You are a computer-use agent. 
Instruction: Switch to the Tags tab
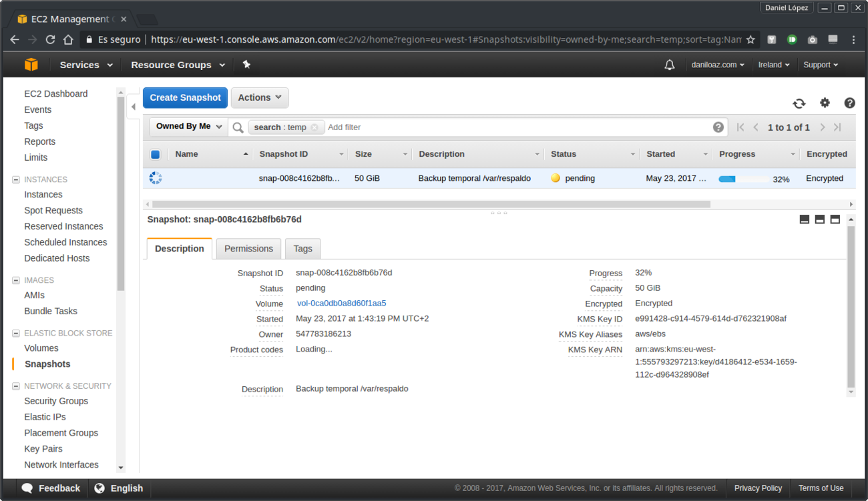pyautogui.click(x=302, y=249)
